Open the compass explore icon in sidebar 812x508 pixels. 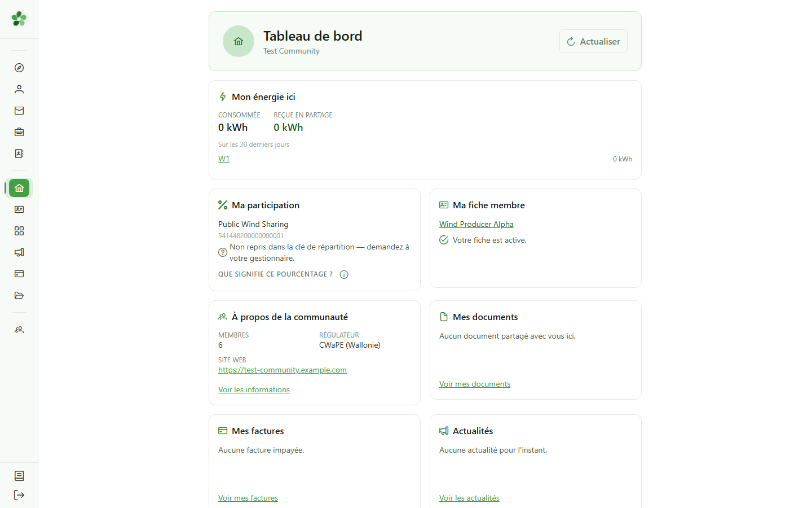19,68
